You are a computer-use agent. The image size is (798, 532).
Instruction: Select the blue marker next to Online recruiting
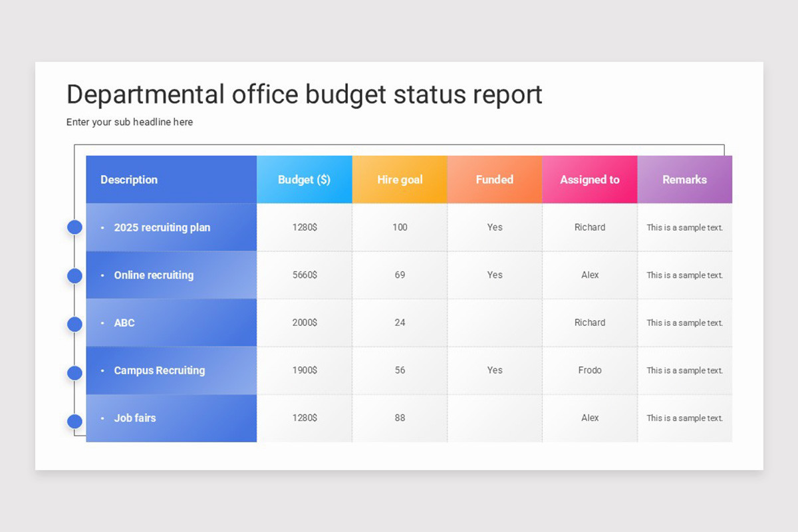tap(74, 275)
